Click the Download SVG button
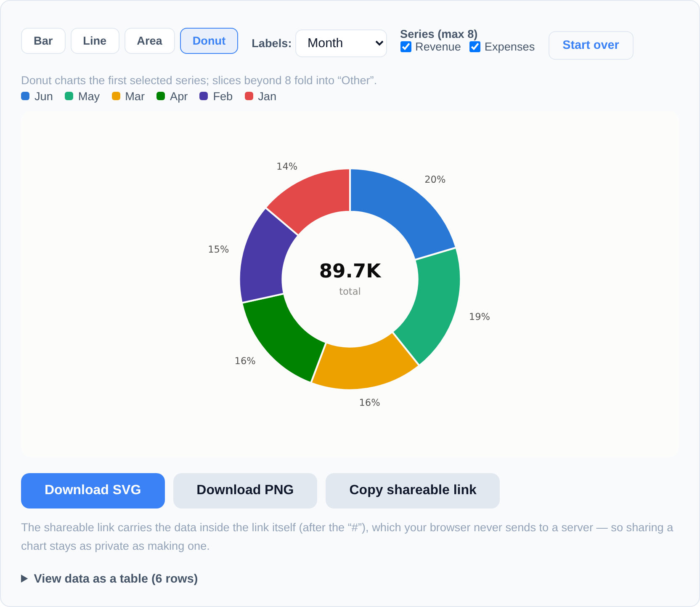700x607 pixels. 93,491
